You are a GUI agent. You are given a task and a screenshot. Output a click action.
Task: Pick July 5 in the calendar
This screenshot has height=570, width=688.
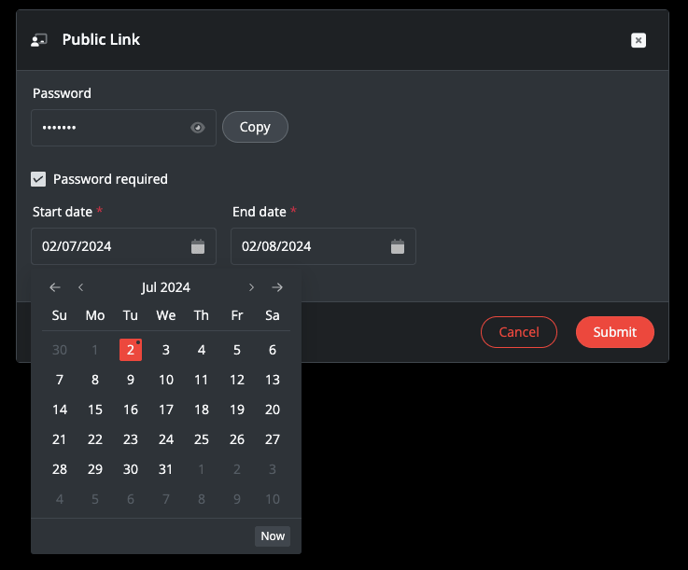pyautogui.click(x=237, y=350)
